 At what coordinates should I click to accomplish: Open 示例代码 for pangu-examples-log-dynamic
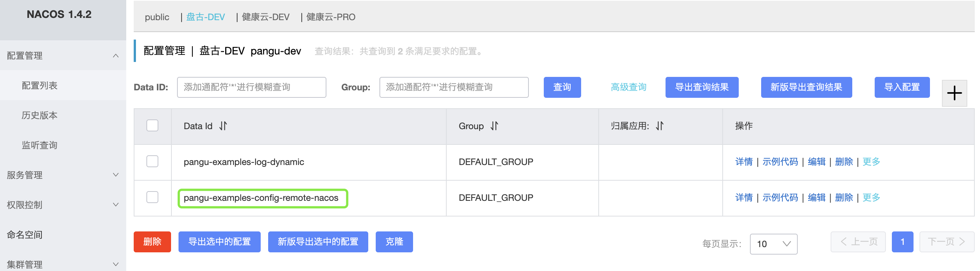780,162
